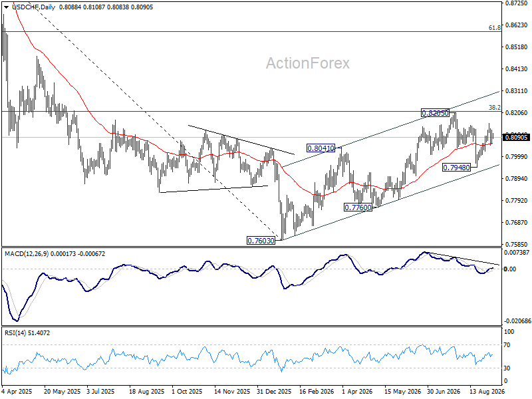
Task: Click the USDCHF,Daily chart title
Action: coord(34,7)
